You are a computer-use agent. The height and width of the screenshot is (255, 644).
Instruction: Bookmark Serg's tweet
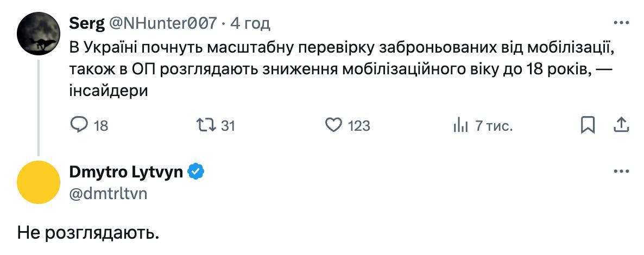click(588, 125)
